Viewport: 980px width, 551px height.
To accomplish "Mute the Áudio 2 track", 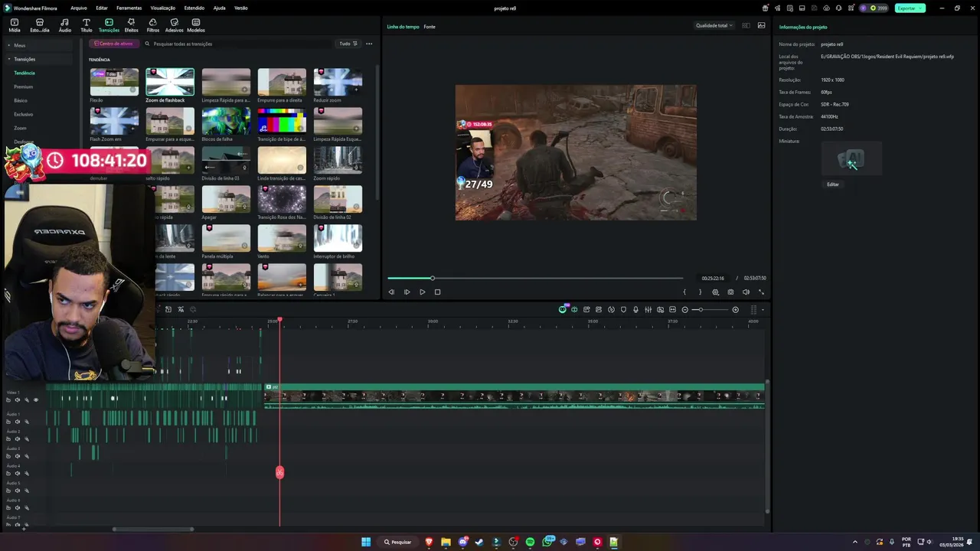I will tap(18, 439).
